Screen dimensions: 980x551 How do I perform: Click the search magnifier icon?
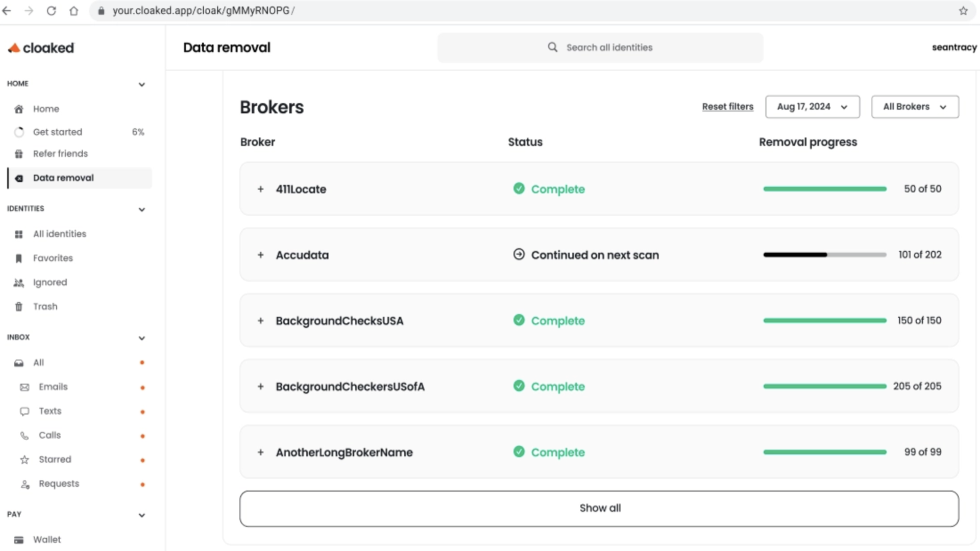553,47
